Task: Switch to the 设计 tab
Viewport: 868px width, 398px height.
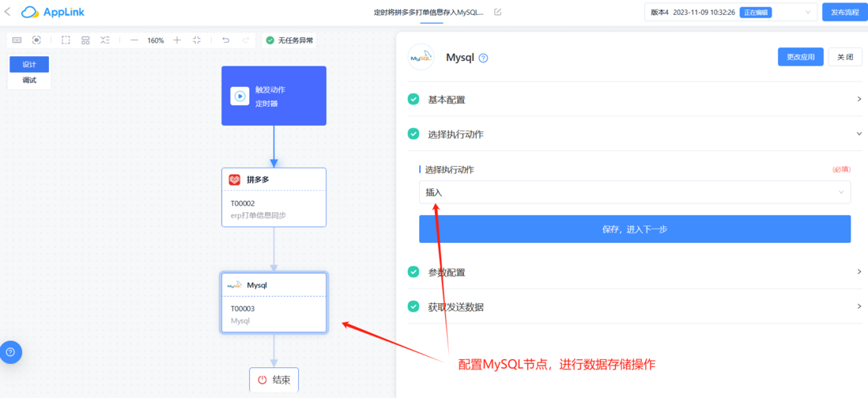Action: [x=29, y=64]
